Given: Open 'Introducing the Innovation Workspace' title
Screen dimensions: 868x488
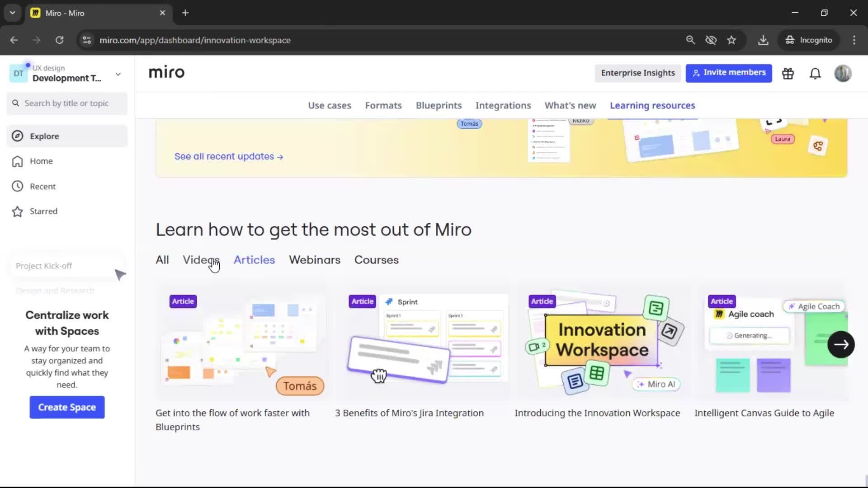Looking at the screenshot, I should [597, 413].
